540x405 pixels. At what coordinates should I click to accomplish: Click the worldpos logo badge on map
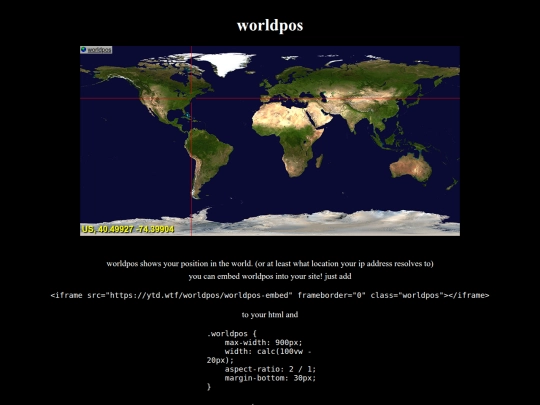pos(96,50)
